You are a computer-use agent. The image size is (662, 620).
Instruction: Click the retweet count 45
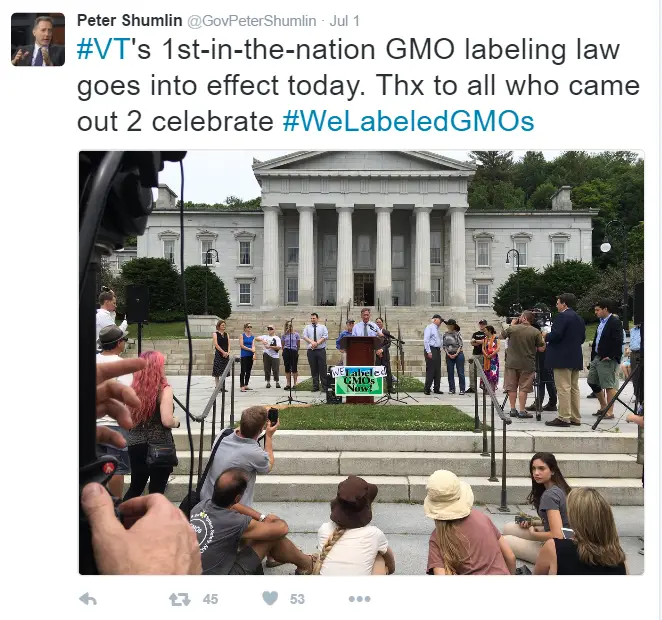click(210, 599)
